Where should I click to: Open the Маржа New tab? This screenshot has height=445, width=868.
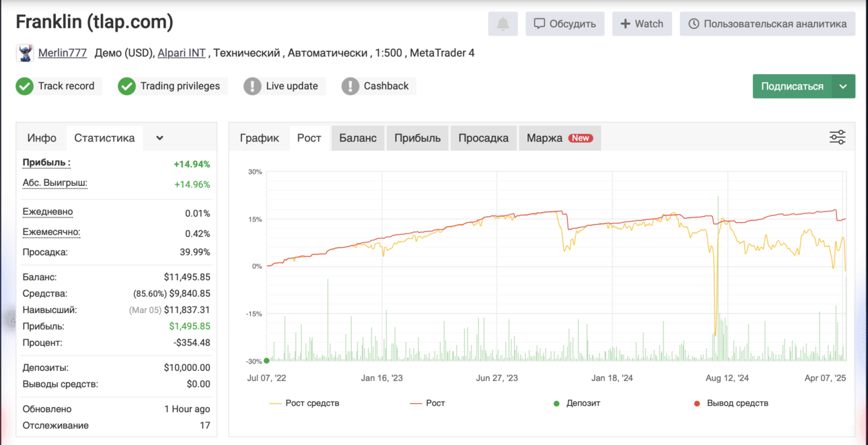[x=560, y=138]
